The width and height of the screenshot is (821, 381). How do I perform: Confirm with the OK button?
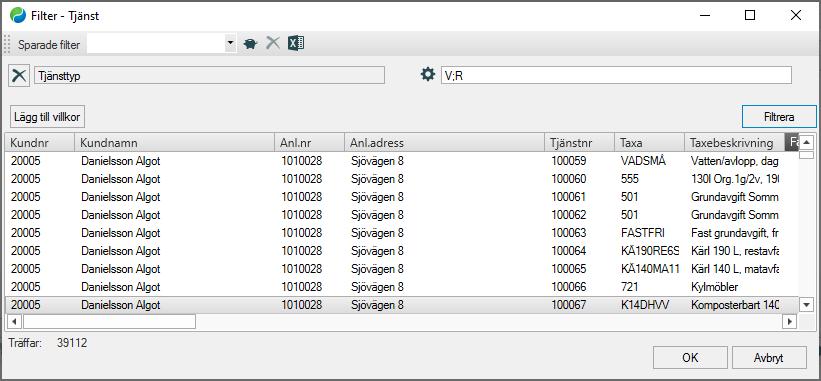(x=690, y=358)
